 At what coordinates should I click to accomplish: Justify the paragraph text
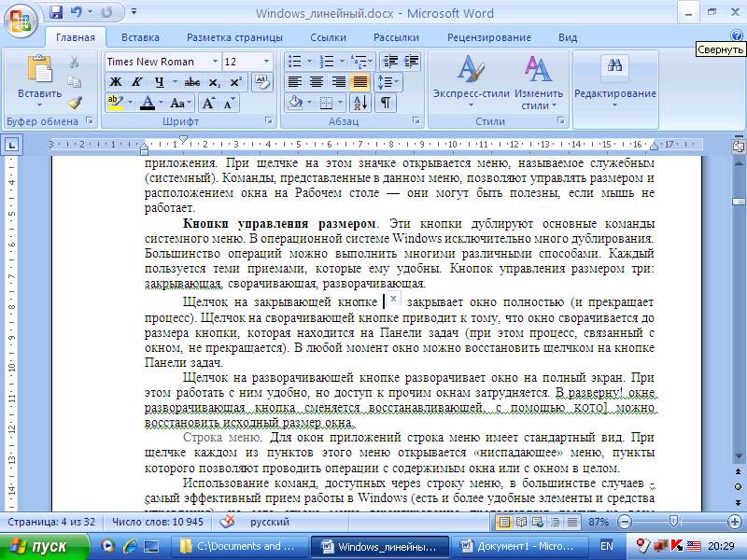(x=360, y=82)
